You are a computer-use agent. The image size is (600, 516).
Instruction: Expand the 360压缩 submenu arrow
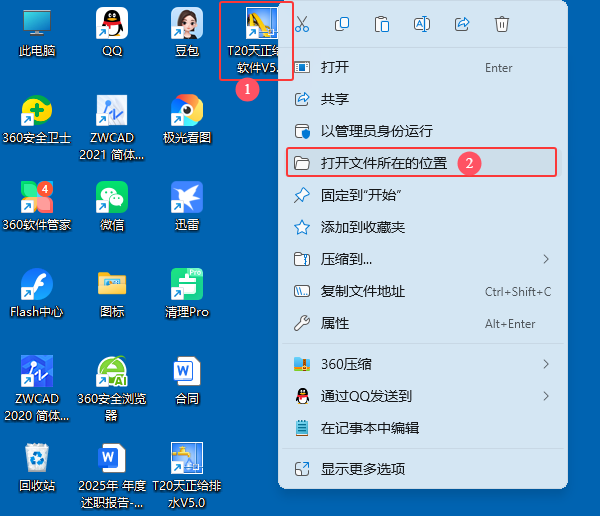(546, 364)
